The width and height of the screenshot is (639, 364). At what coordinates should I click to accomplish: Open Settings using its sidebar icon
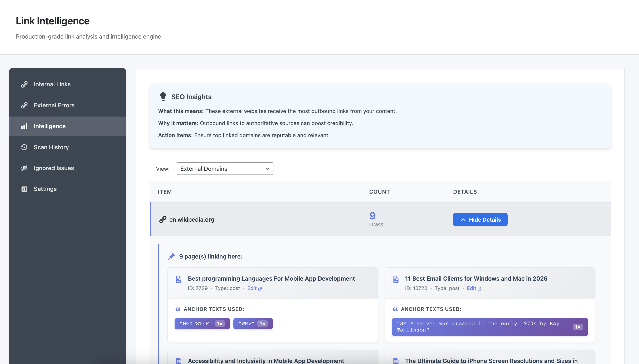tap(24, 189)
